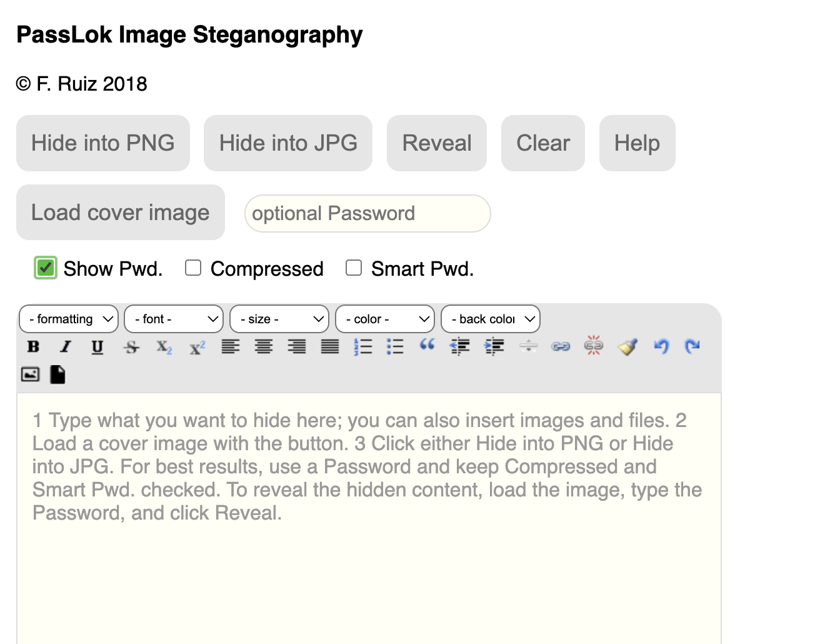Insert a horizontal rule
840x644 pixels.
(x=528, y=346)
